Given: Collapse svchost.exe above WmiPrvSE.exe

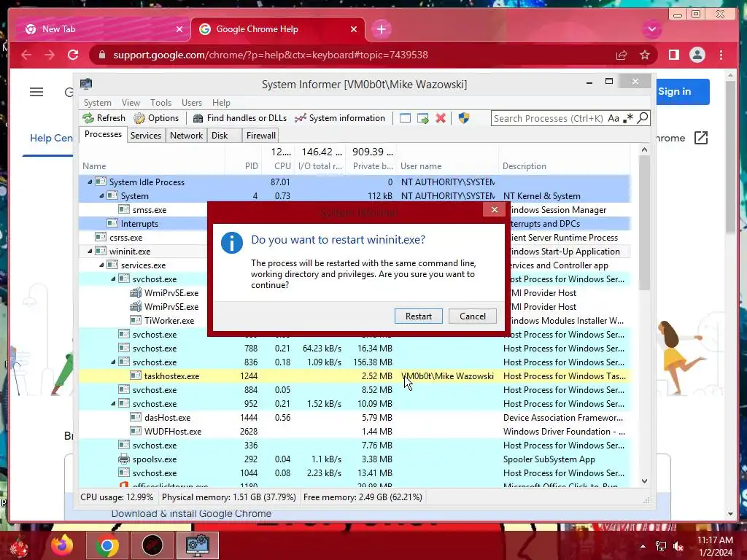Looking at the screenshot, I should point(113,279).
